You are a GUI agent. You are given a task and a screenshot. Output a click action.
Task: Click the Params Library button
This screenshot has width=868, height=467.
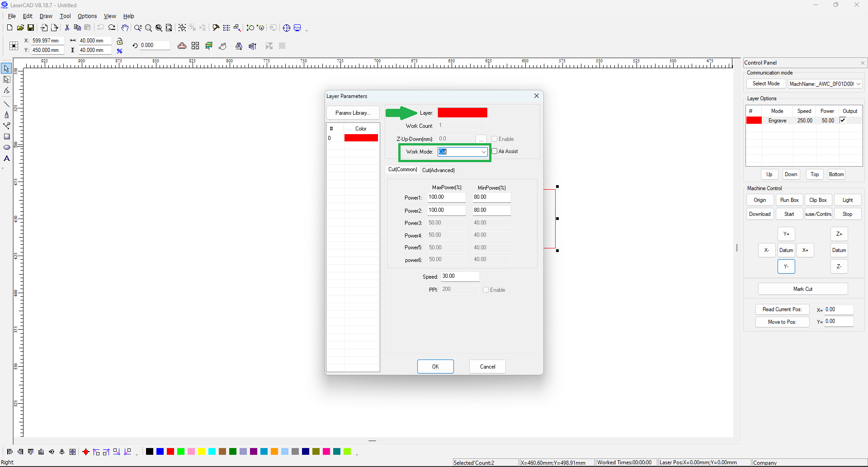(353, 113)
